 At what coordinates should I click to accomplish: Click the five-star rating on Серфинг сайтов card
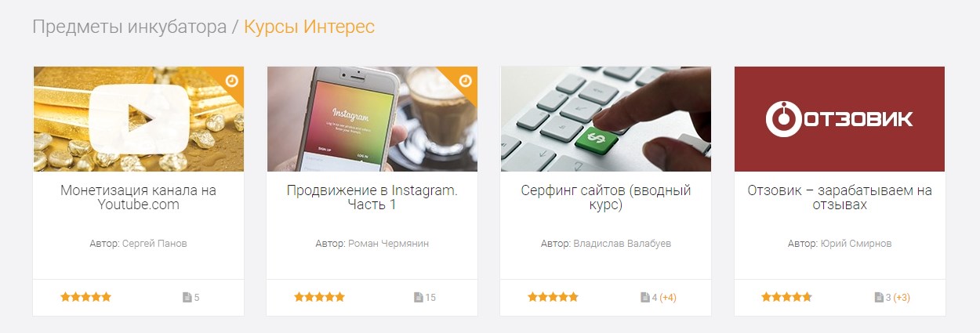[x=553, y=297]
